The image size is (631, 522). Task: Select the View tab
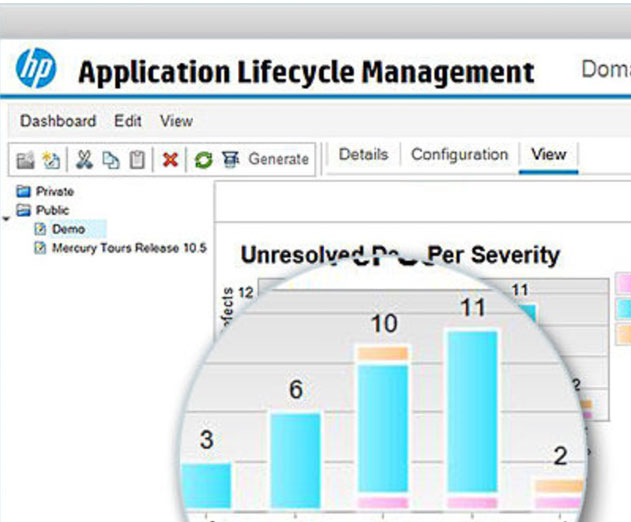[549, 155]
